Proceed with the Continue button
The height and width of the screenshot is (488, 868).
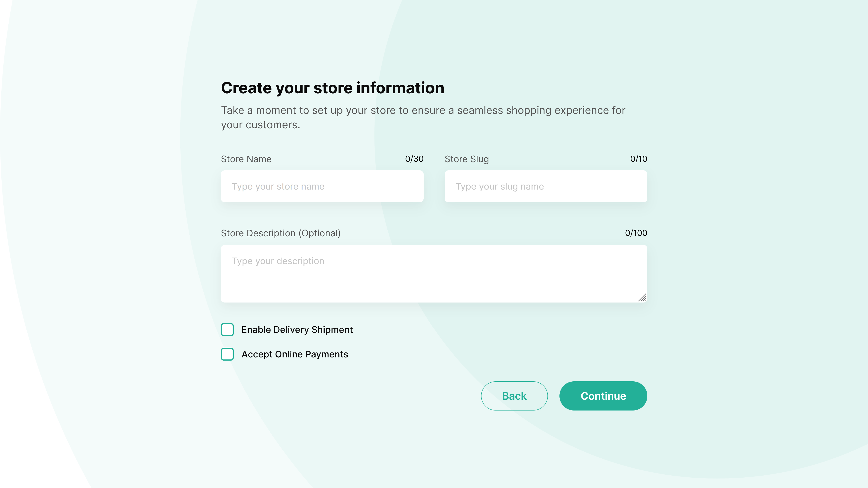pos(603,396)
